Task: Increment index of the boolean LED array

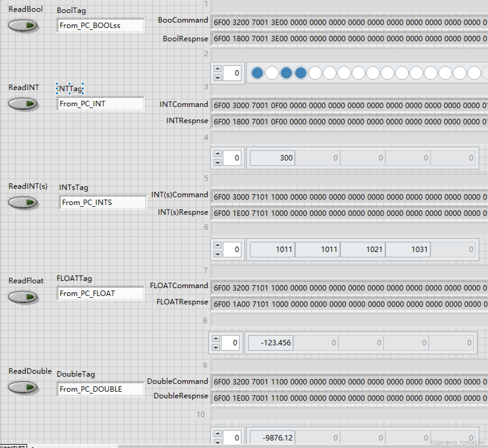Action: click(218, 68)
